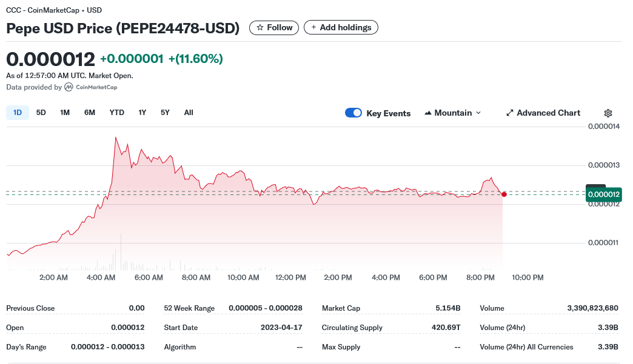
Task: Click the Volume (24hr) All Currencies label
Action: (526, 346)
